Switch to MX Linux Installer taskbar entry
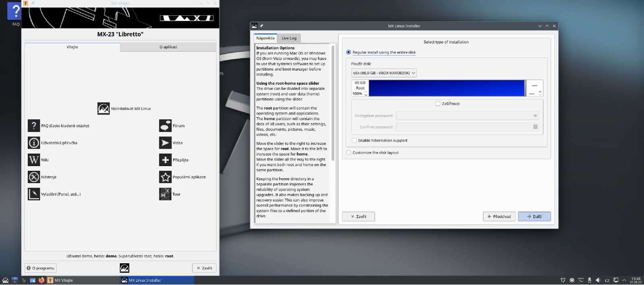This screenshot has width=644, height=285. (157, 280)
